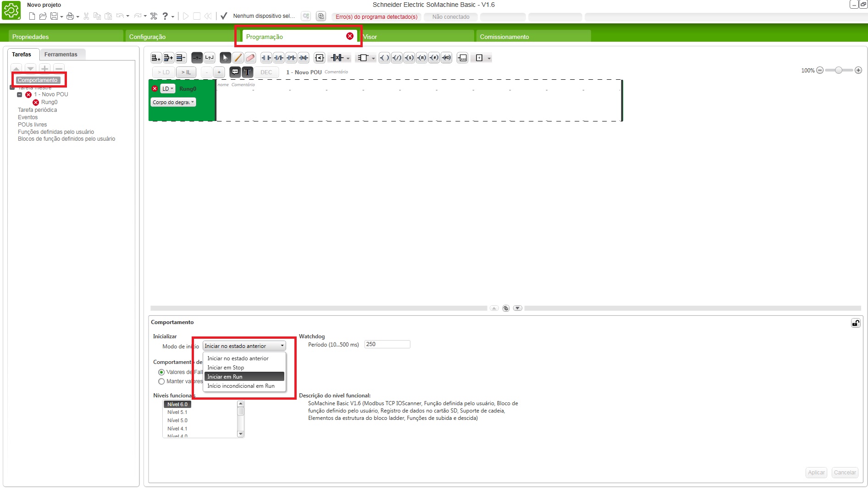Insert an operation block
Viewport: 868px width, 490px height.
(x=462, y=58)
